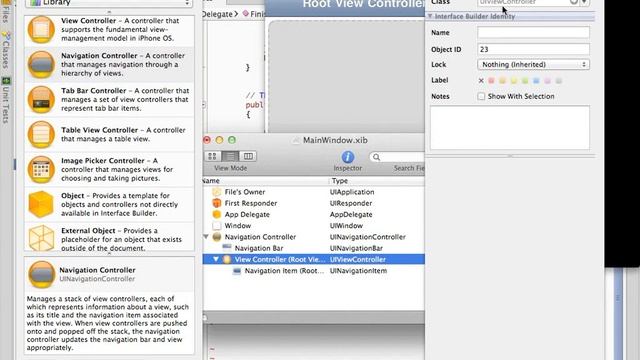
Task: Select the Tab Bar Controller icon
Action: point(41,100)
